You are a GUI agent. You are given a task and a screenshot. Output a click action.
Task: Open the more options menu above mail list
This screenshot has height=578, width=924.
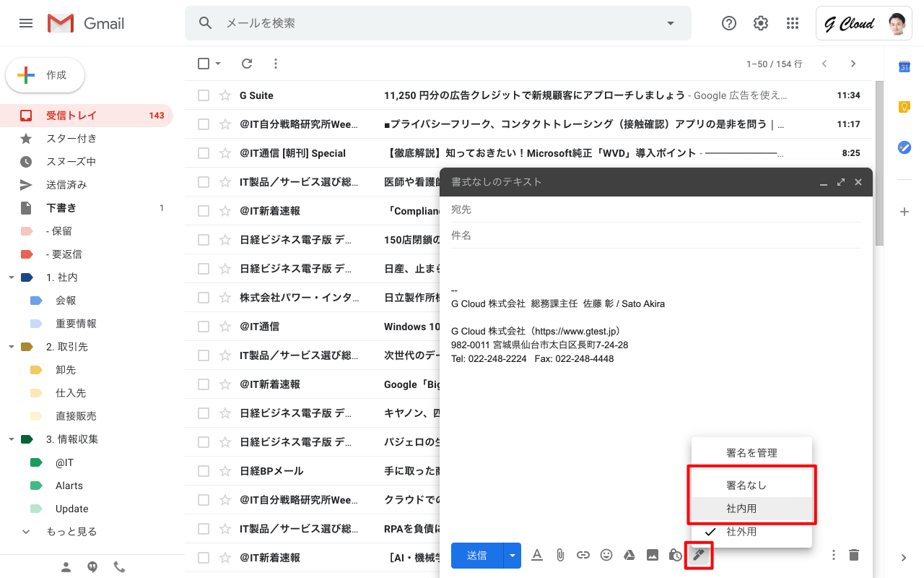click(x=275, y=64)
